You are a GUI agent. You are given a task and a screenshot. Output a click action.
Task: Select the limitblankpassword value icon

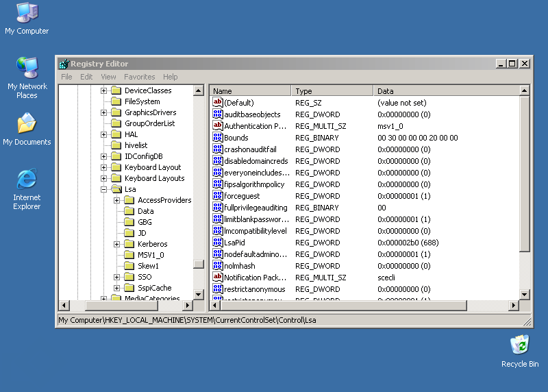pyautogui.click(x=217, y=219)
